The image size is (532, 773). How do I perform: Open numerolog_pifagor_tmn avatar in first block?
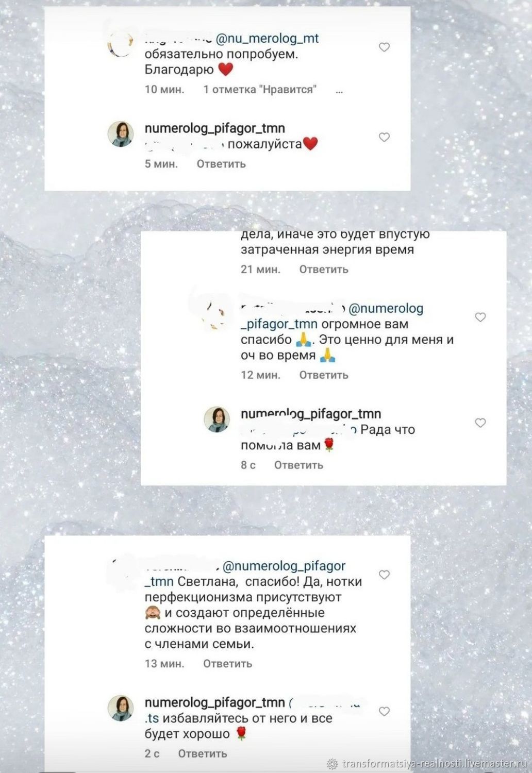click(x=121, y=135)
